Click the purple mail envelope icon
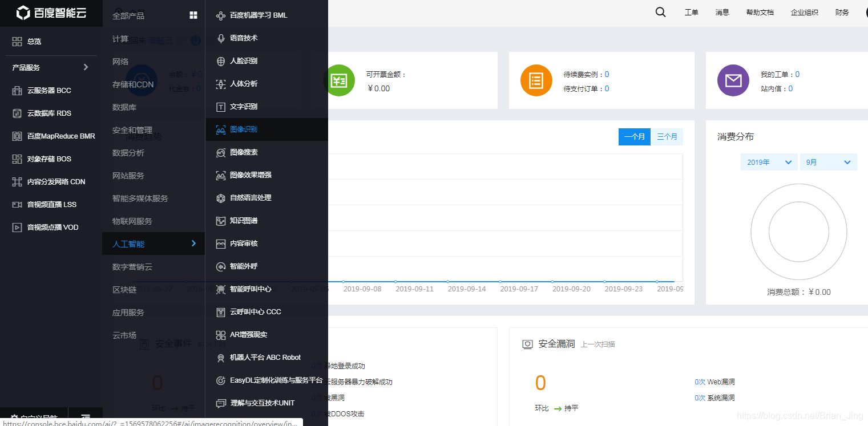The image size is (868, 426). click(x=733, y=80)
